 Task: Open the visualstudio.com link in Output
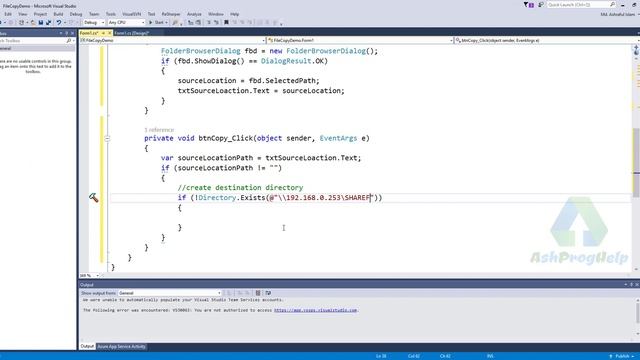[316, 310]
